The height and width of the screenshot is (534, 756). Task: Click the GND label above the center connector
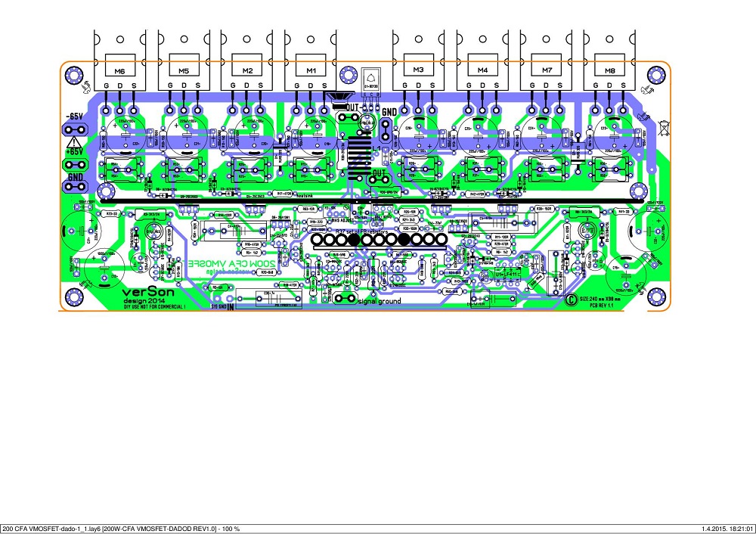pyautogui.click(x=389, y=112)
